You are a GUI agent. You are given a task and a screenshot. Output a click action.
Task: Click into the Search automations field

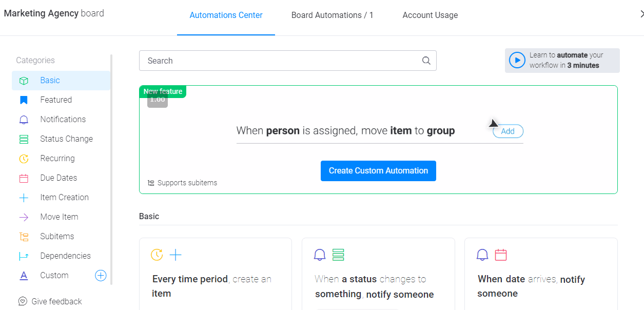pyautogui.click(x=288, y=61)
